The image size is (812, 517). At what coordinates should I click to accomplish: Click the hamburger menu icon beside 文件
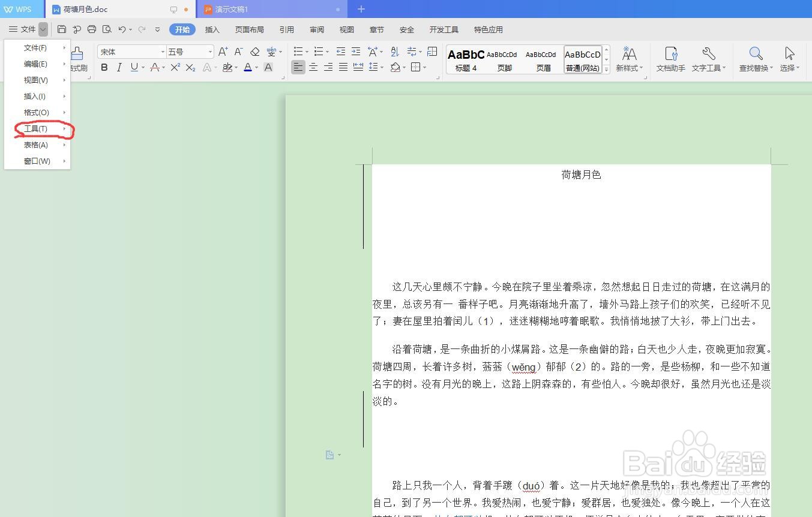[13, 29]
